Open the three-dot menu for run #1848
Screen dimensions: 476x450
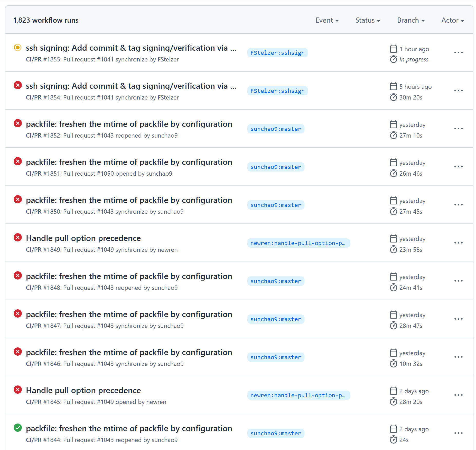tap(459, 281)
